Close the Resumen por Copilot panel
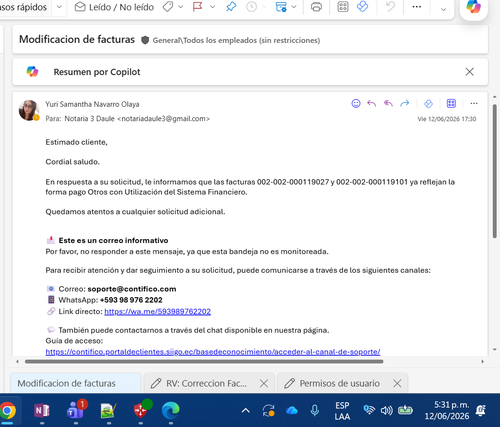Screen dimensions: 500x427 coord(470,72)
